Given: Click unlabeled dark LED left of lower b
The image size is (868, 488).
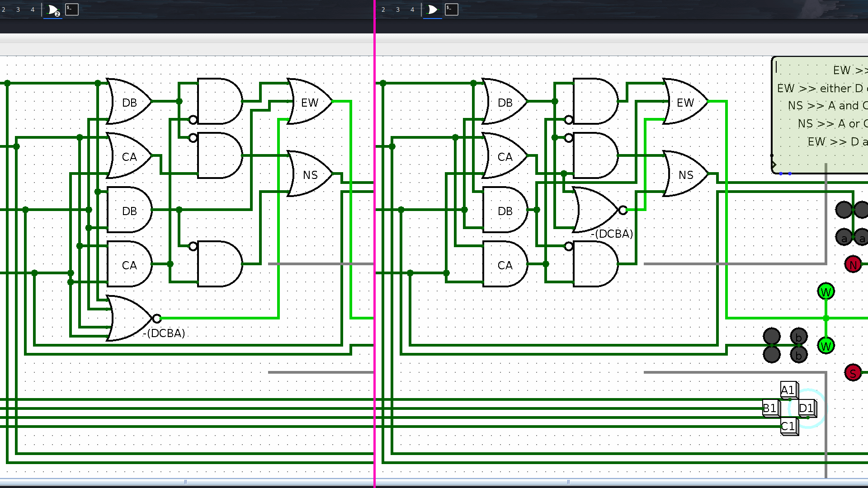Looking at the screenshot, I should [x=772, y=355].
